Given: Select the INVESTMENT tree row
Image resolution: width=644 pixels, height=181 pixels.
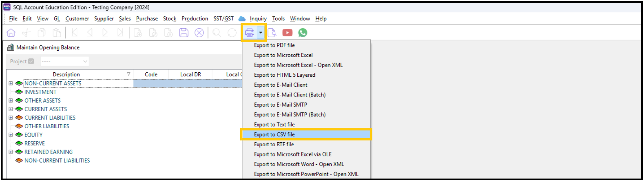Looking at the screenshot, I should 40,92.
